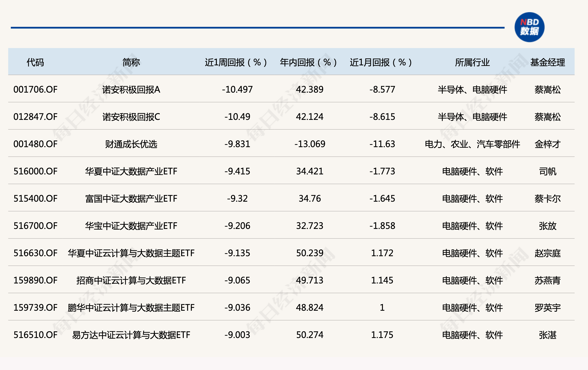Select fund code 515400.OF

[x=35, y=198]
